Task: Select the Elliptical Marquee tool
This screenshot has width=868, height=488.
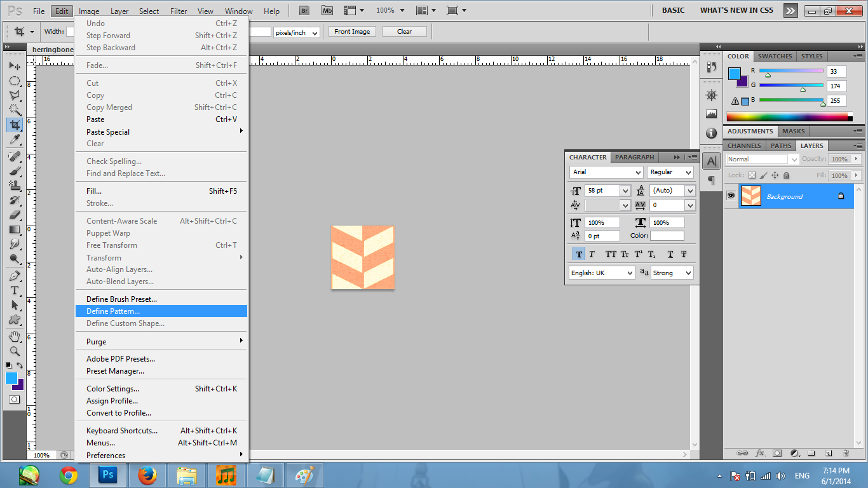Action: pyautogui.click(x=15, y=81)
